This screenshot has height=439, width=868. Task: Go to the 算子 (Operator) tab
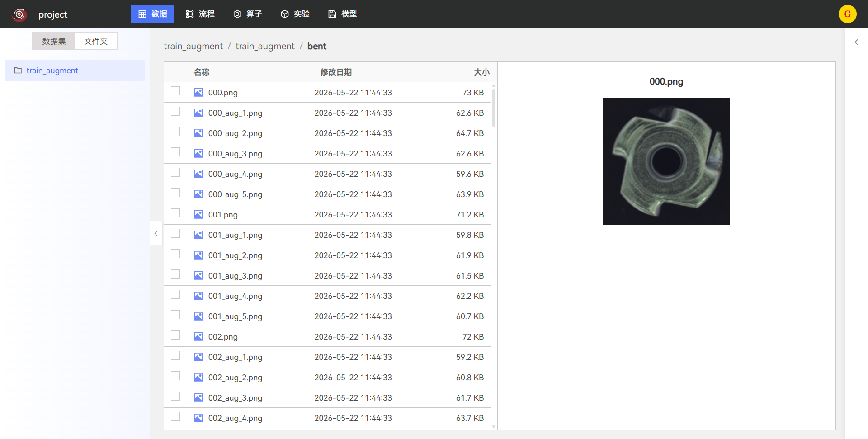[x=248, y=14]
